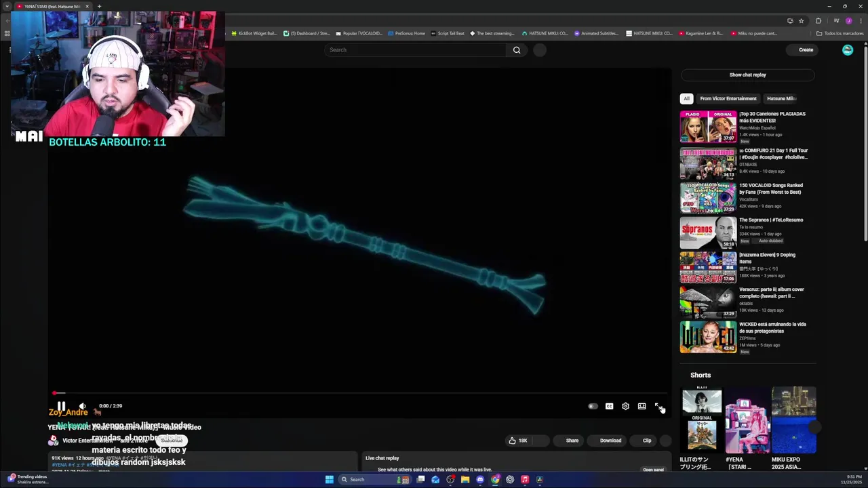Select the 'From Victor Entertainment' filter chip
The width and height of the screenshot is (868, 488).
click(x=728, y=98)
